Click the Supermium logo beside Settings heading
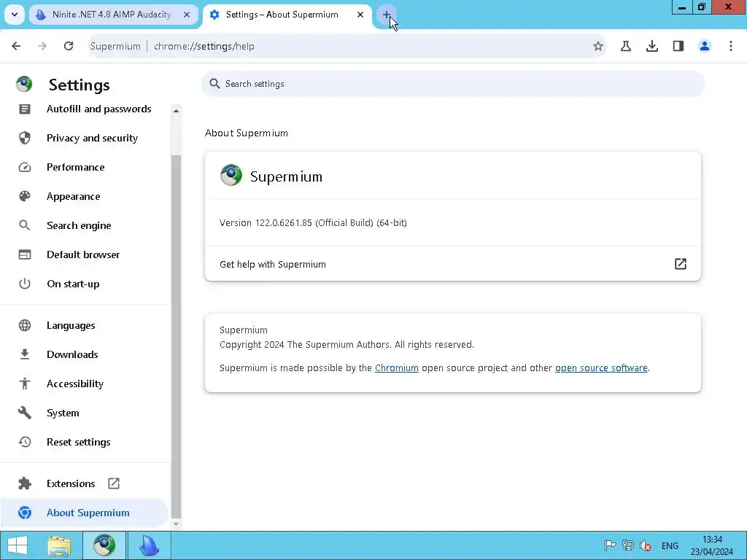 tap(24, 84)
